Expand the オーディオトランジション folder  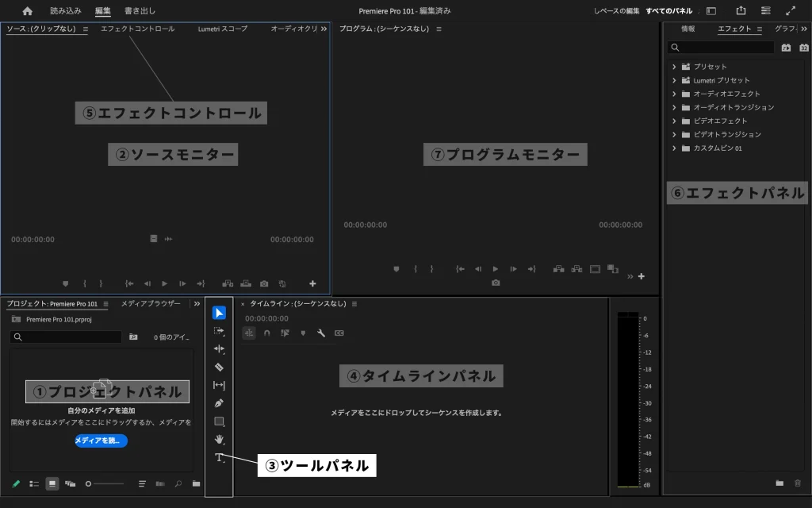[675, 107]
